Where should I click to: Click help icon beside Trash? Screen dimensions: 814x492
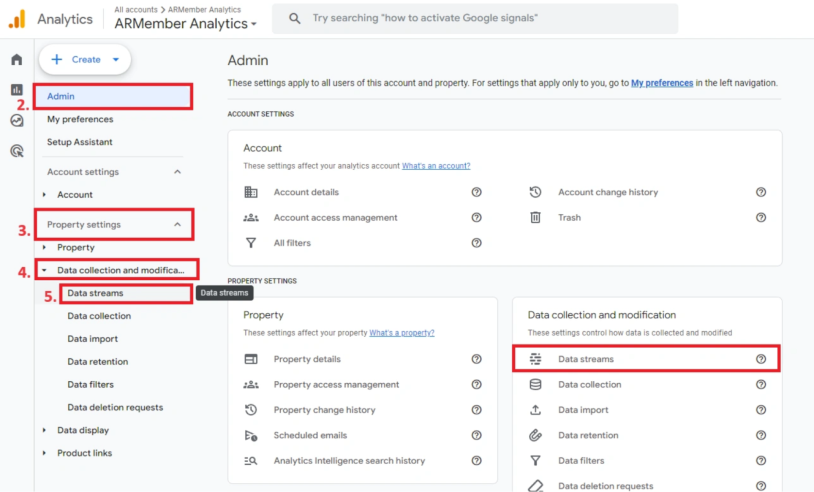pos(761,217)
